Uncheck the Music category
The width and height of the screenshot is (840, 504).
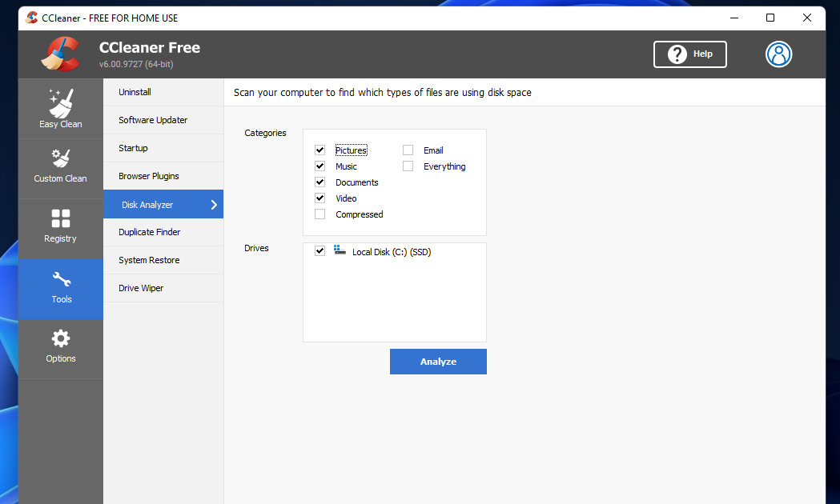[x=320, y=166]
